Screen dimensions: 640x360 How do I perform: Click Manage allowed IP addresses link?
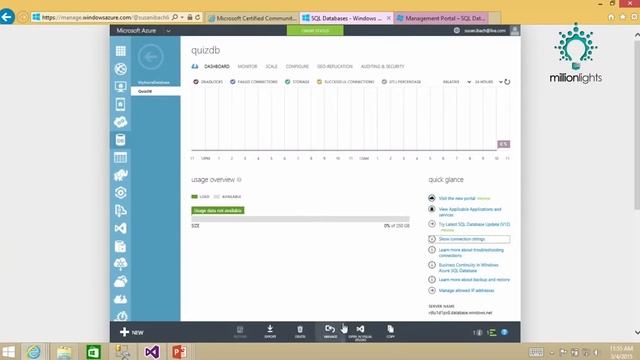pyautogui.click(x=466, y=291)
